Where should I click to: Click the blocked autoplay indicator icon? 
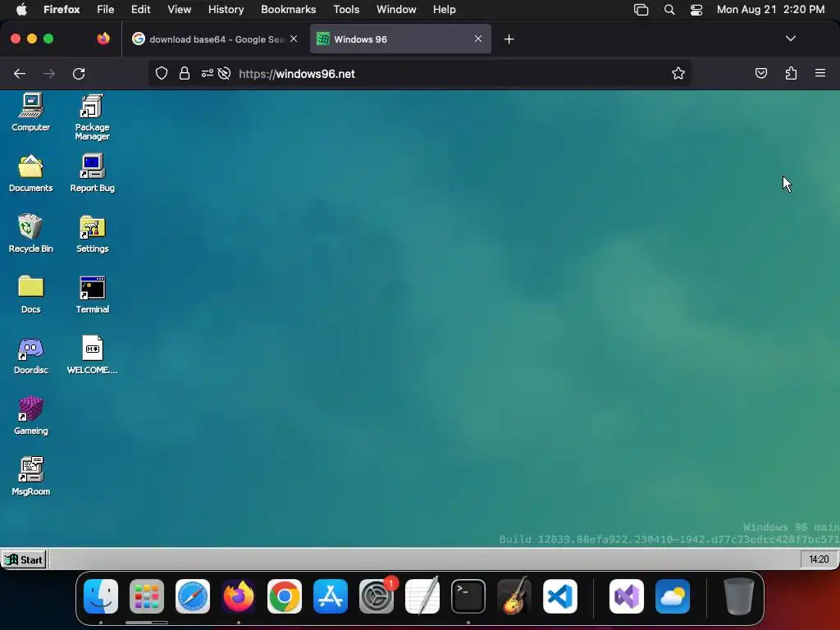point(225,73)
